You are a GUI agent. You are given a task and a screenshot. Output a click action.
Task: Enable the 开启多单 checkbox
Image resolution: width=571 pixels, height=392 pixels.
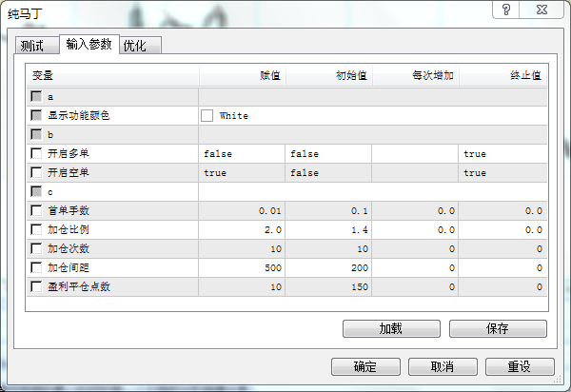click(36, 153)
